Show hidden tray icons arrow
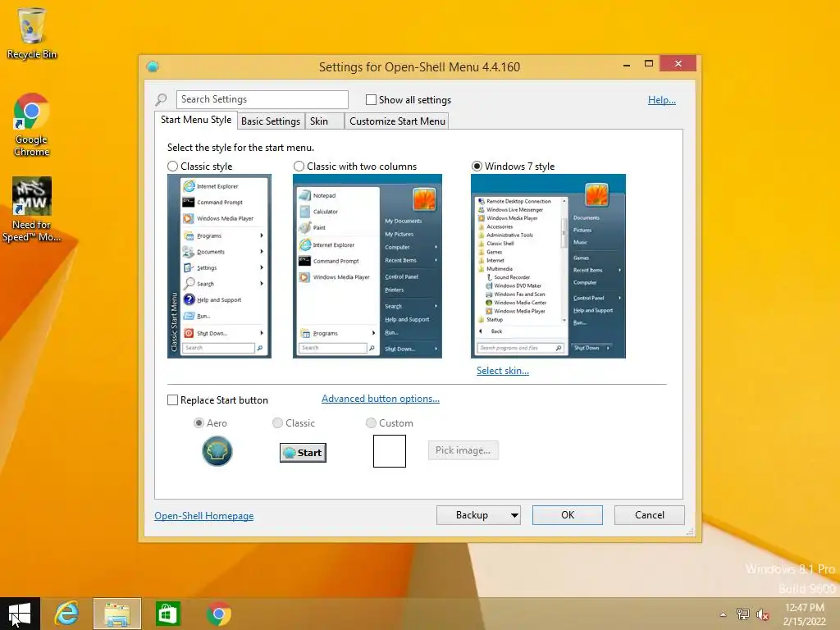 [724, 614]
